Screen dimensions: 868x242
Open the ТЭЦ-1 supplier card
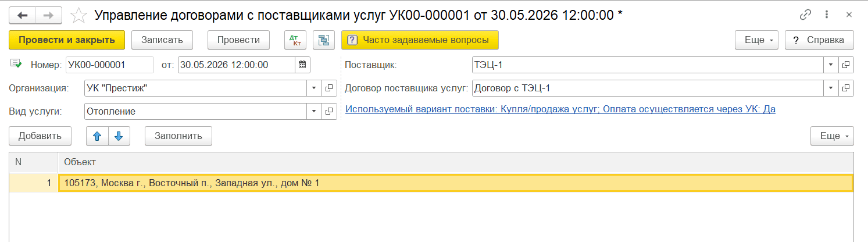click(846, 65)
